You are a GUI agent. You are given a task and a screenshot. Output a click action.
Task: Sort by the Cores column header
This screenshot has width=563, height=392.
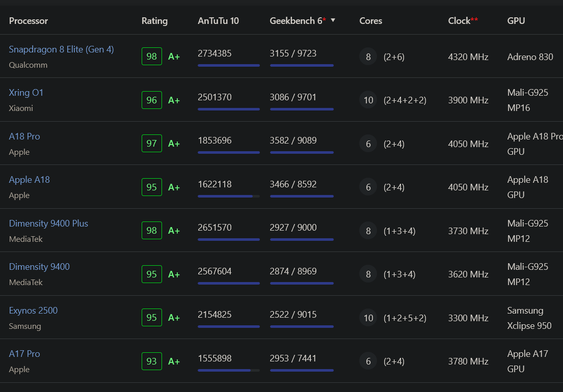point(370,21)
